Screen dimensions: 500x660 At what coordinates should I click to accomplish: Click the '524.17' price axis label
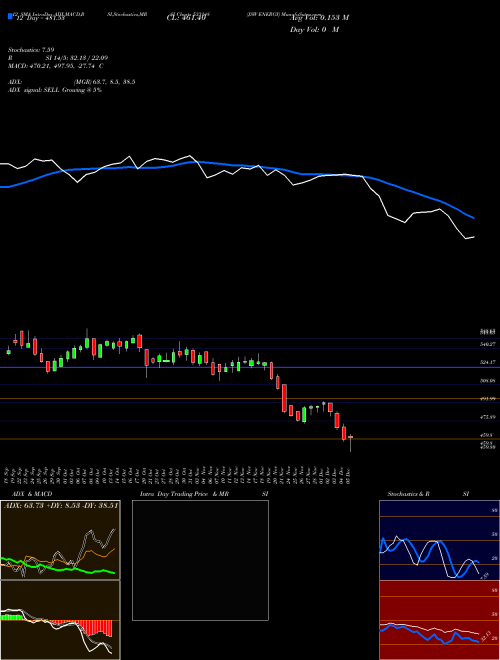coord(488,362)
